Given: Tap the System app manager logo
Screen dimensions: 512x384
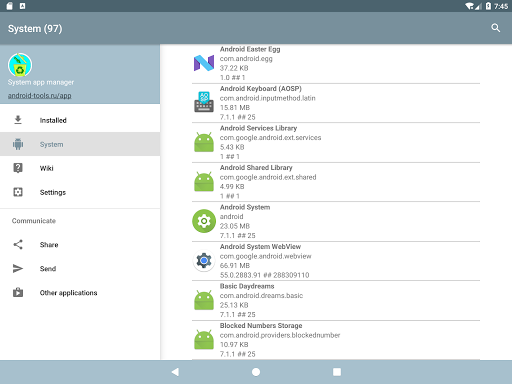Looking at the screenshot, I should point(20,65).
